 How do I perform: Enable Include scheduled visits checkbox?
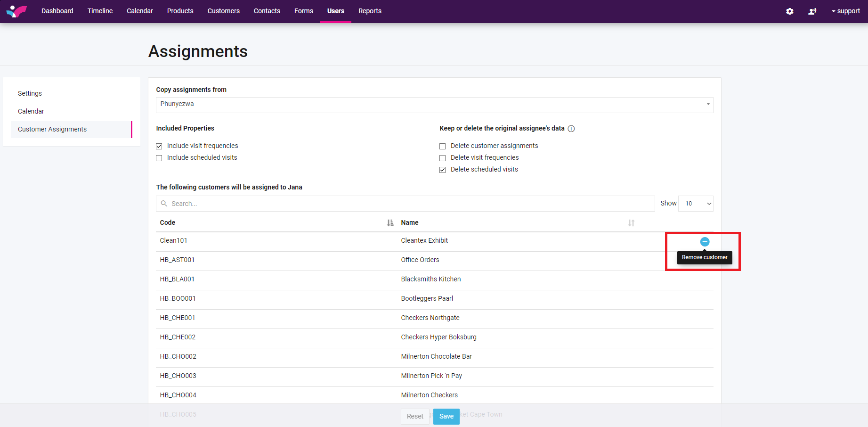[x=159, y=158]
